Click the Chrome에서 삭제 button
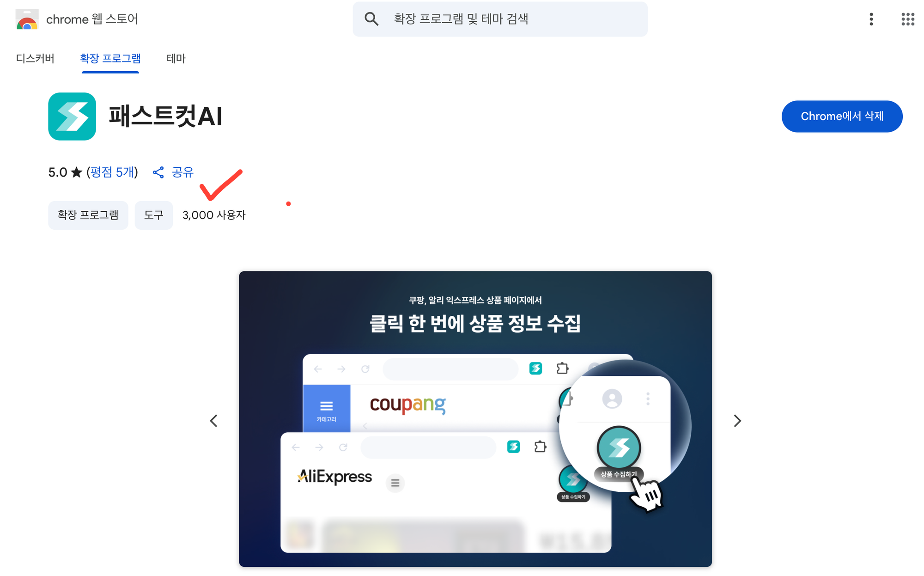Image resolution: width=924 pixels, height=576 pixels. pyautogui.click(x=842, y=116)
